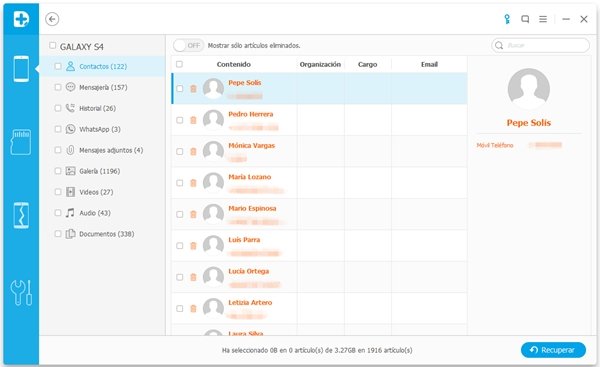The width and height of the screenshot is (600, 367).
Task: Click the Contenido column header
Action: (233, 64)
